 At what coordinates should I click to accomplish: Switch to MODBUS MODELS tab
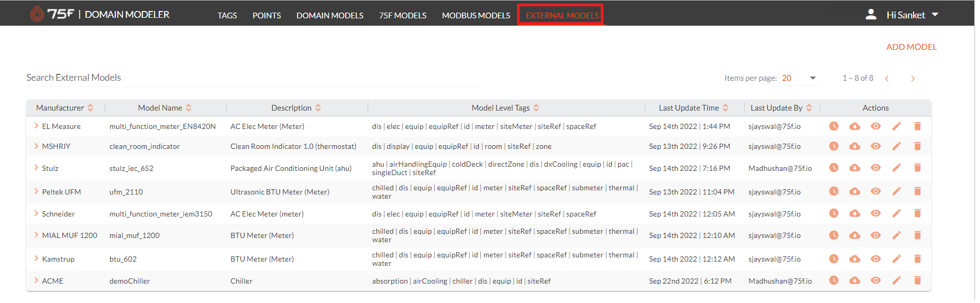476,15
